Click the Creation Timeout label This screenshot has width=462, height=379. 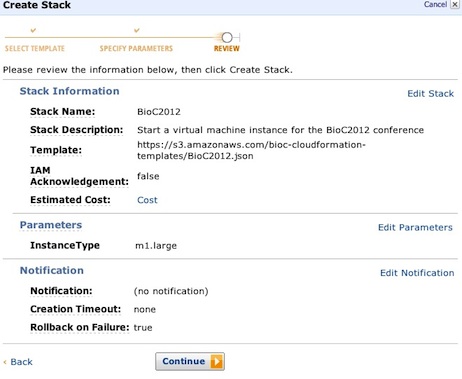coord(75,309)
